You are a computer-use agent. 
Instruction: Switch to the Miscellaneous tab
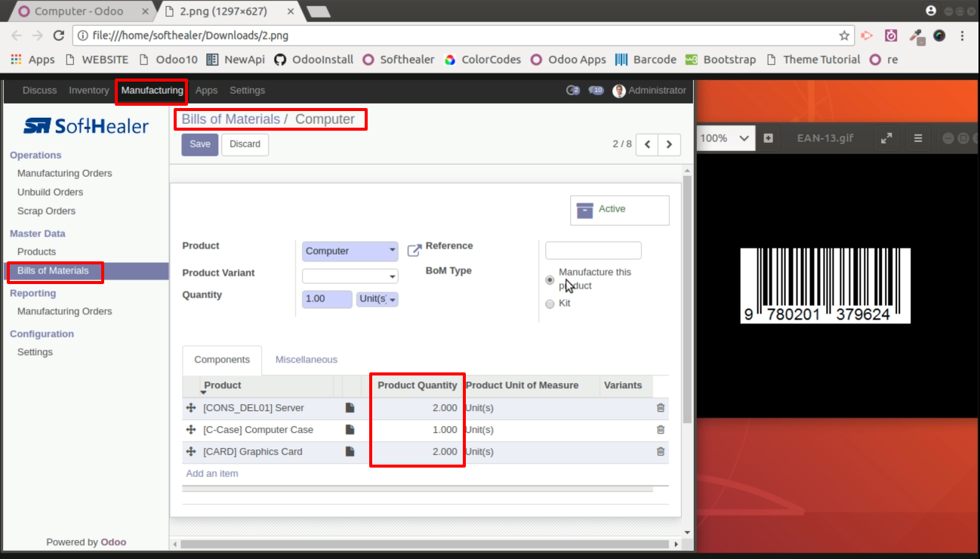coord(307,360)
